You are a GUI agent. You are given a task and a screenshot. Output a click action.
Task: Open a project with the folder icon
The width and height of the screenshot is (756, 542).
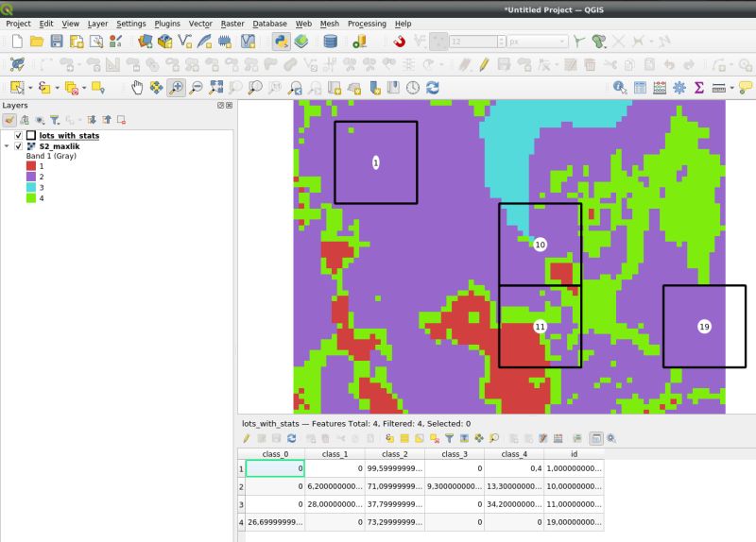click(37, 42)
